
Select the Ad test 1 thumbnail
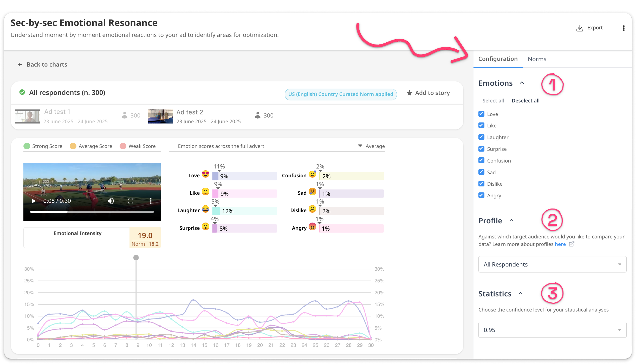[x=28, y=116]
